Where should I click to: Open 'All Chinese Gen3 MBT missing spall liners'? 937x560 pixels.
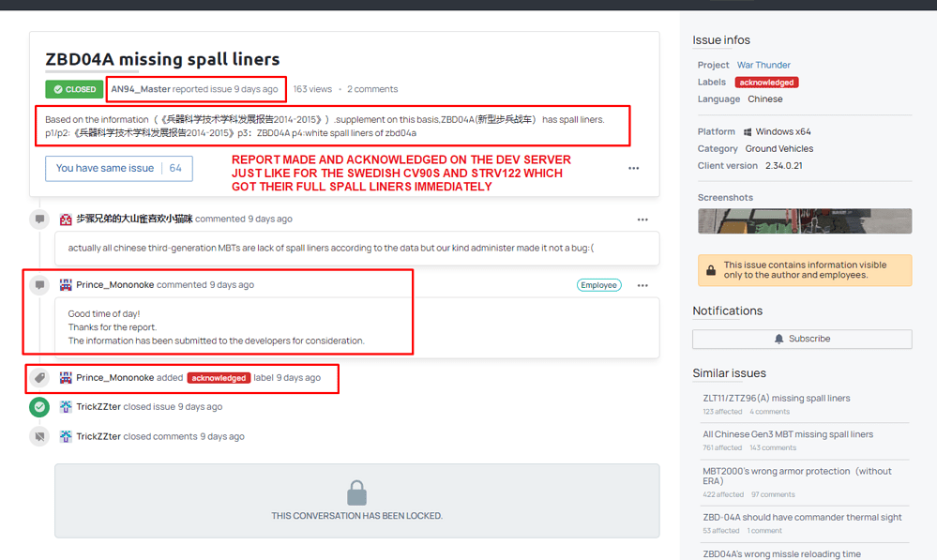(x=787, y=434)
